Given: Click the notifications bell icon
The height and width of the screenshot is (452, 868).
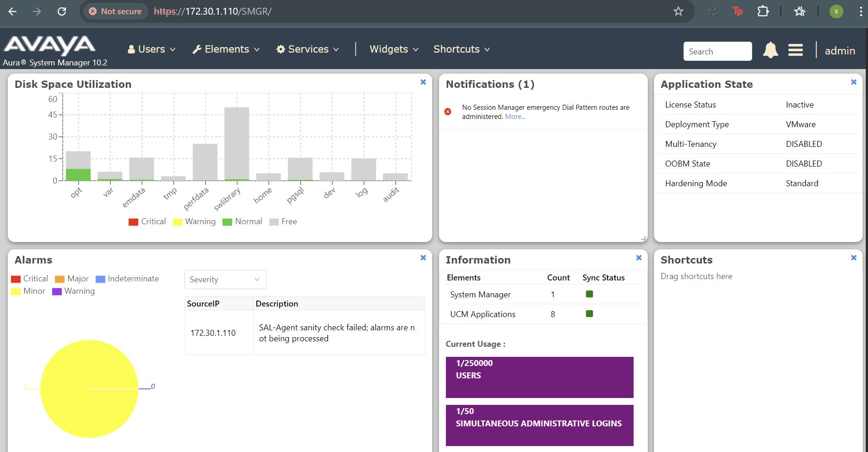Looking at the screenshot, I should 770,50.
